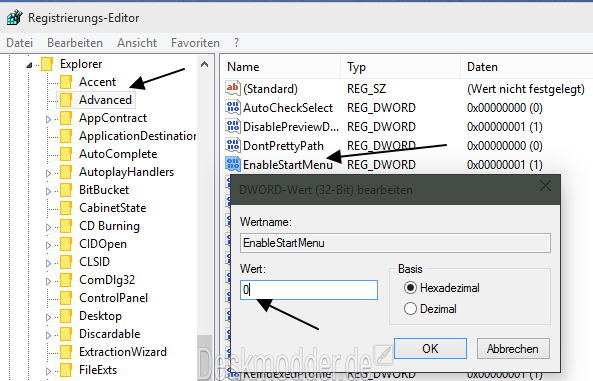Select the CIDOpen folder icon
Image resolution: width=593 pixels, height=381 pixels.
click(66, 244)
